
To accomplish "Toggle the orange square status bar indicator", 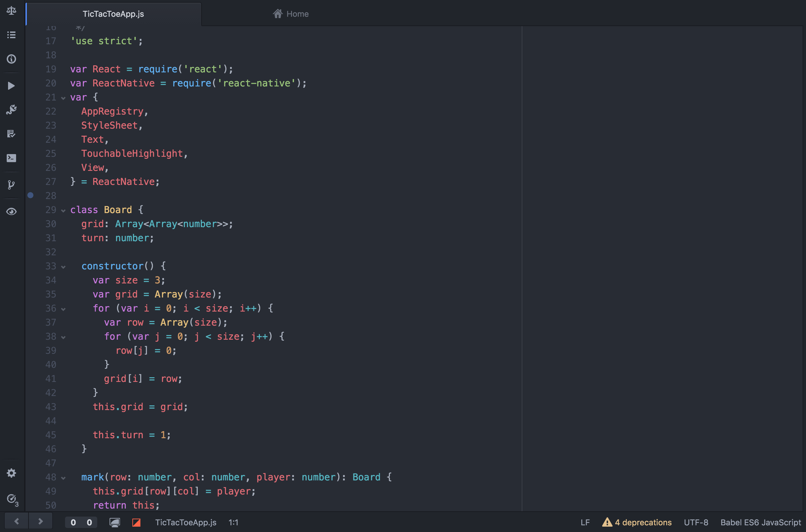I will point(136,523).
